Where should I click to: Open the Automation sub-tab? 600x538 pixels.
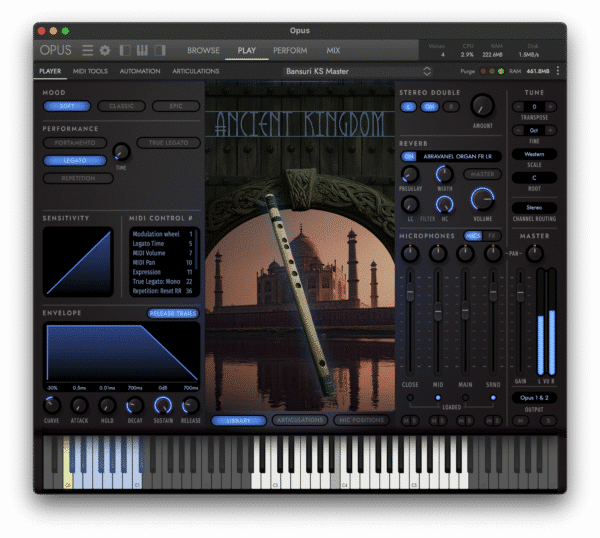tap(140, 71)
